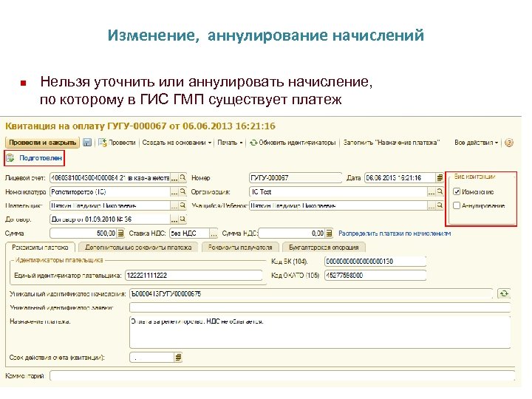This screenshot has width=532, height=399.
Task: Open selection ellipsis for Плательщик
Action: click(174, 205)
